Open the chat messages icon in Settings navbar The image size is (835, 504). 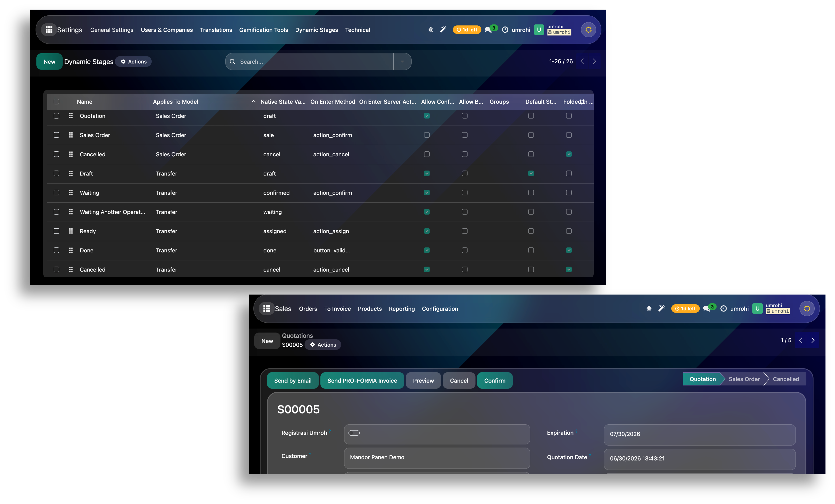point(488,30)
